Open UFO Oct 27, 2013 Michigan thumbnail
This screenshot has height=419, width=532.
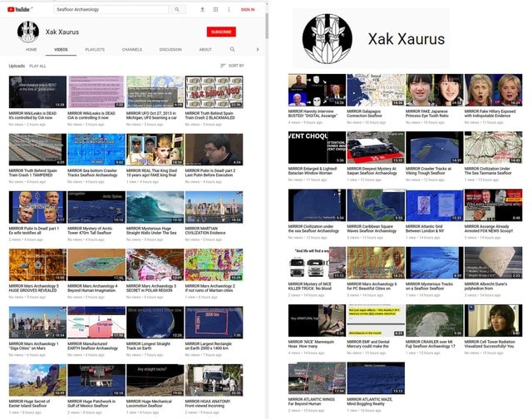[155, 92]
